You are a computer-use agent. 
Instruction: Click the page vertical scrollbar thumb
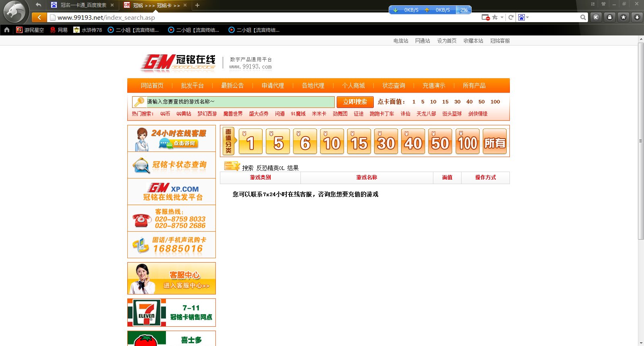pyautogui.click(x=641, y=141)
